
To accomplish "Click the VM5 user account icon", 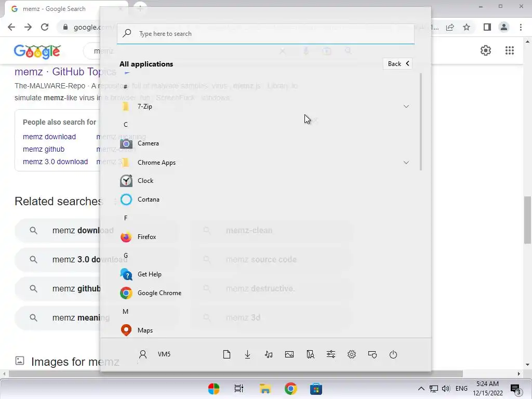I will tap(143, 354).
